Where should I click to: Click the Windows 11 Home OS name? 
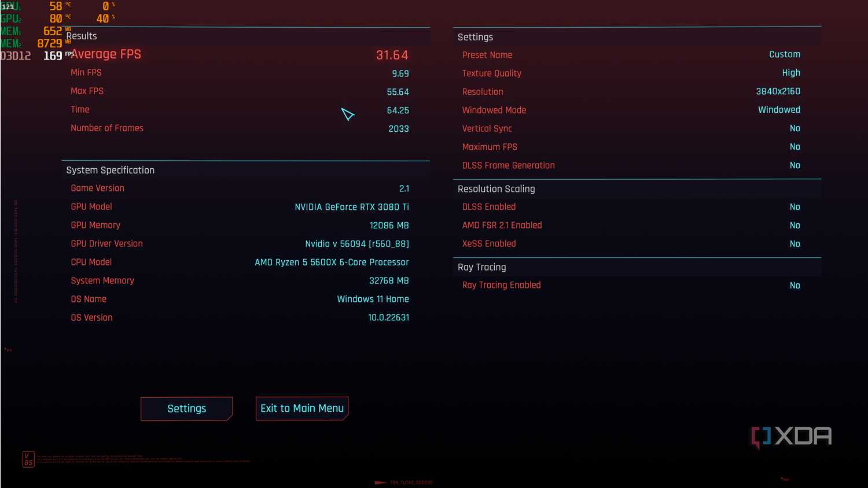(373, 300)
